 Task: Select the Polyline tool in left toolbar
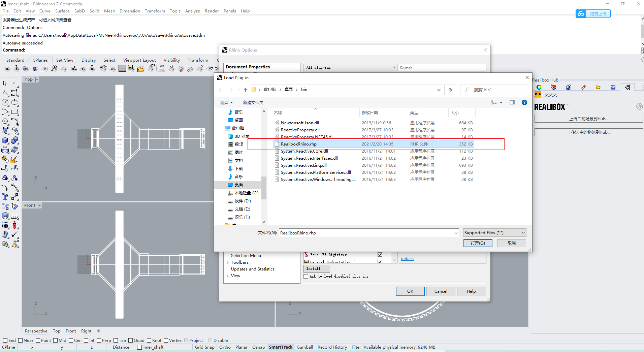pos(5,93)
